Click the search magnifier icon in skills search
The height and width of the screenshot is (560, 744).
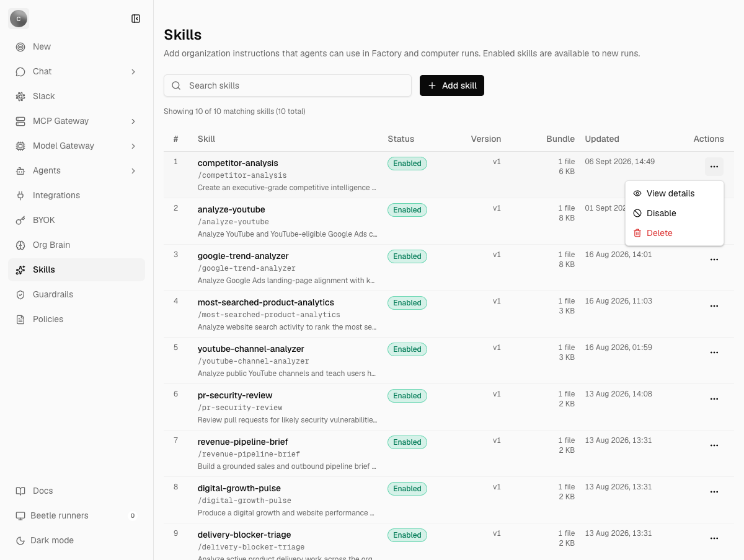pos(176,85)
